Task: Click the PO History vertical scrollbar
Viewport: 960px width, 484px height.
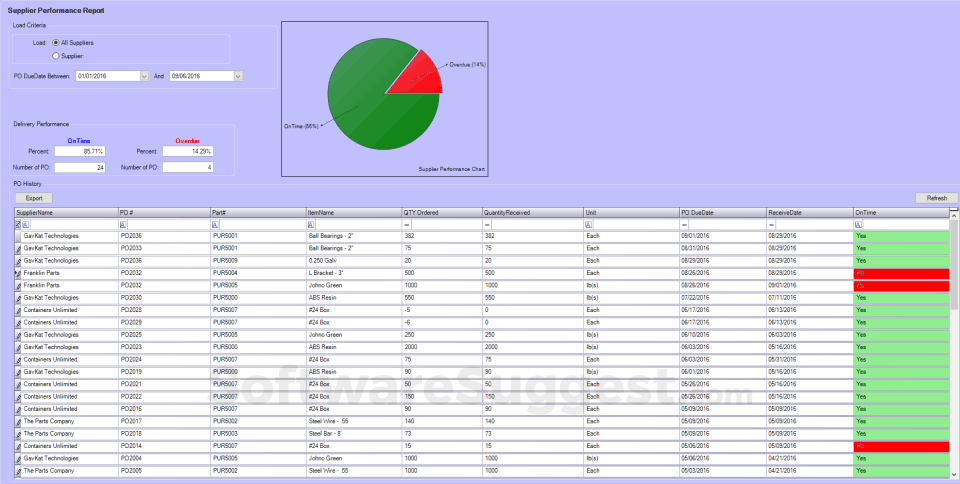Action: pos(954,340)
